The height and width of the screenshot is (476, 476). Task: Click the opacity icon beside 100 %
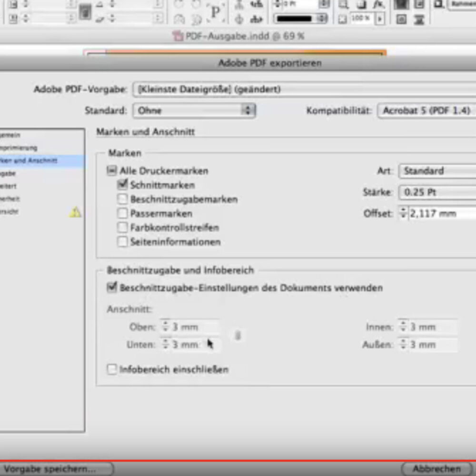point(343,19)
